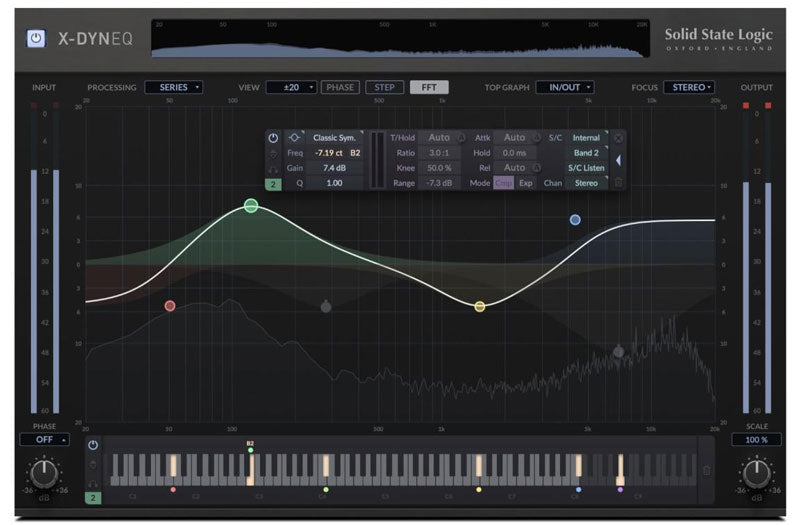This screenshot has width=800, height=525.
Task: Click the Knee 50.0 % value
Action: [x=439, y=168]
